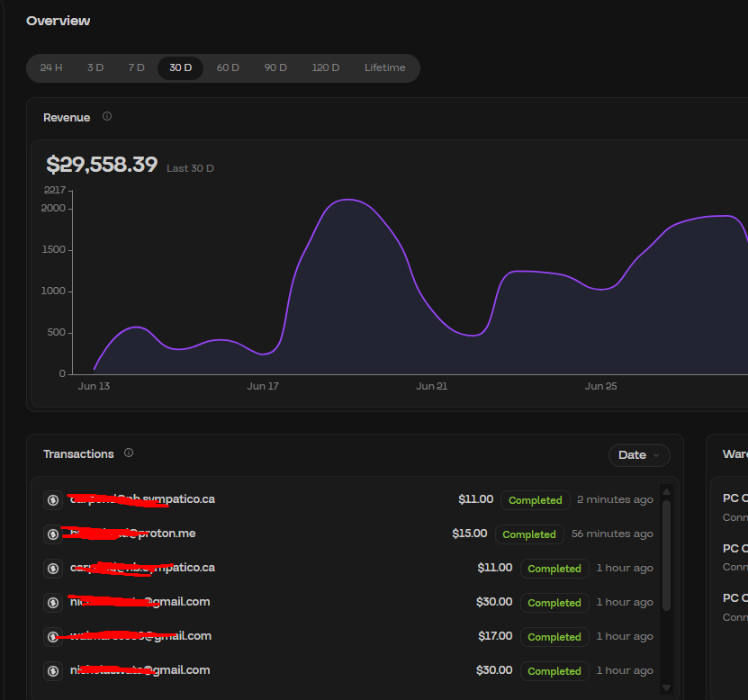Click the Jun 25 chart axis label
Image resolution: width=748 pixels, height=700 pixels.
click(x=601, y=386)
